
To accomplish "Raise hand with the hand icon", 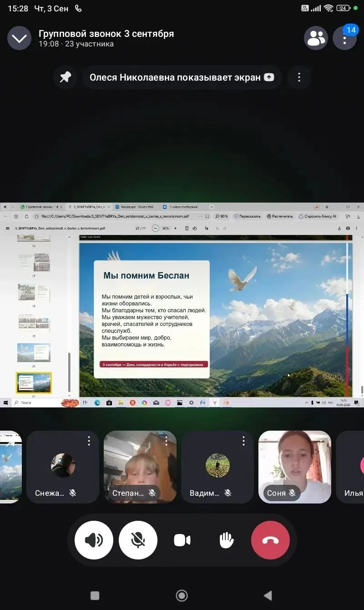I will click(x=226, y=540).
